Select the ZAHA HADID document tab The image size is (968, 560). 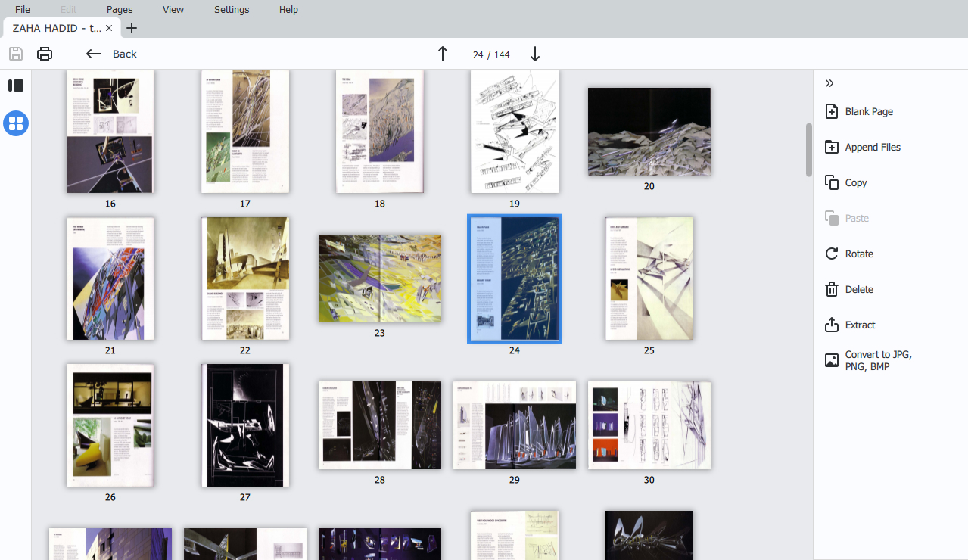61,28
